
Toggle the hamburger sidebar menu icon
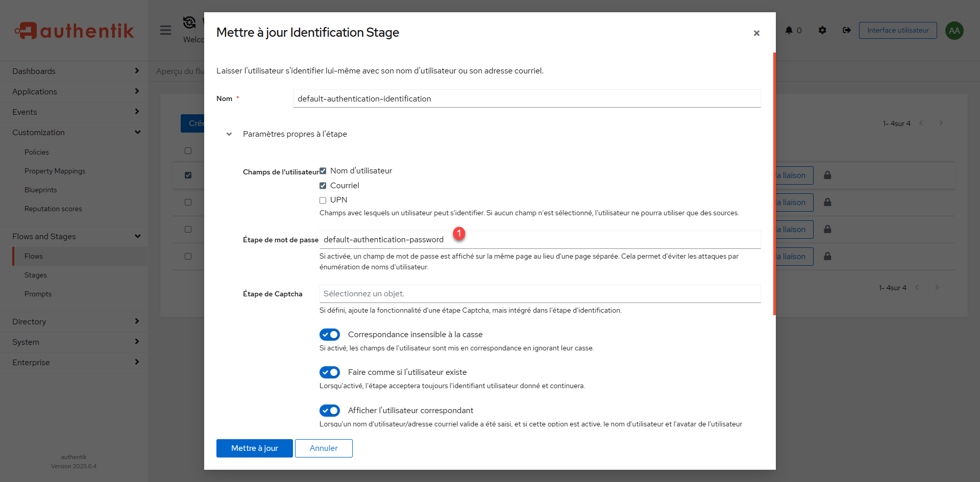(165, 30)
